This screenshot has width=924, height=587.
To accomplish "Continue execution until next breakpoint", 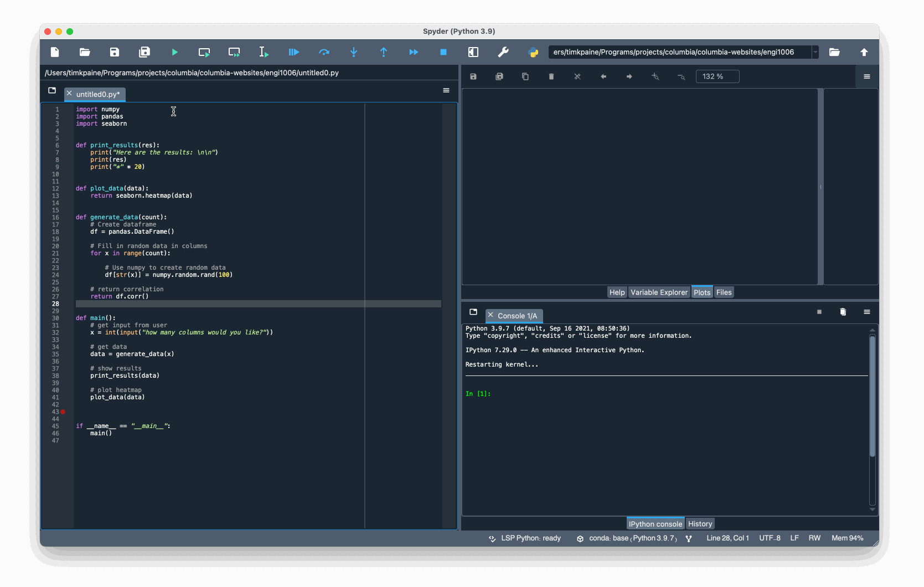I will [414, 52].
